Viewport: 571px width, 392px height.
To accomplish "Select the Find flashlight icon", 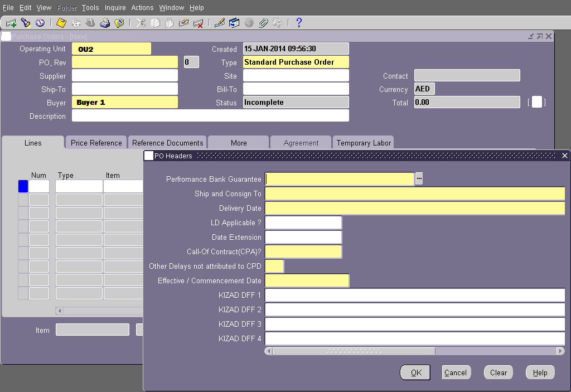I will click(25, 22).
